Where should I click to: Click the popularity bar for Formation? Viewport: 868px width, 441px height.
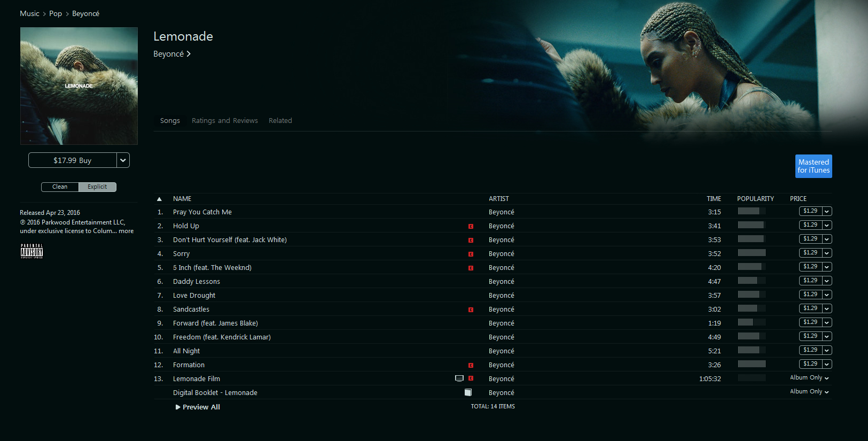(752, 365)
